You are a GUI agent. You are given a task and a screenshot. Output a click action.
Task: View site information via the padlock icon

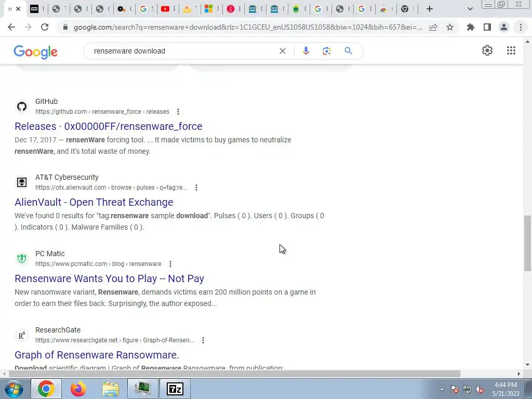tap(65, 27)
